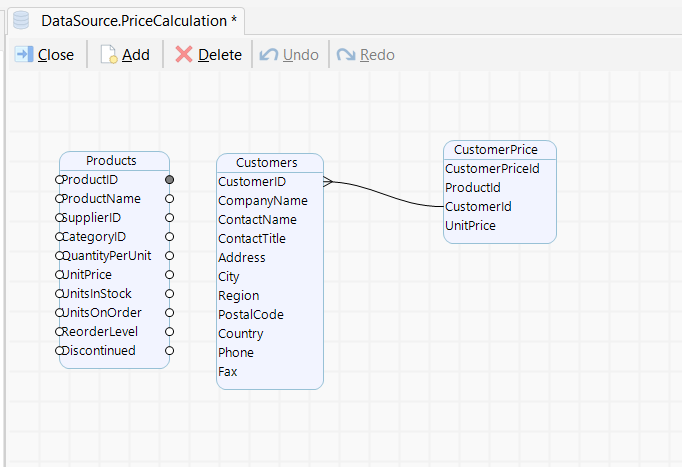Click the Add button label
The image size is (682, 467).
[x=136, y=55]
